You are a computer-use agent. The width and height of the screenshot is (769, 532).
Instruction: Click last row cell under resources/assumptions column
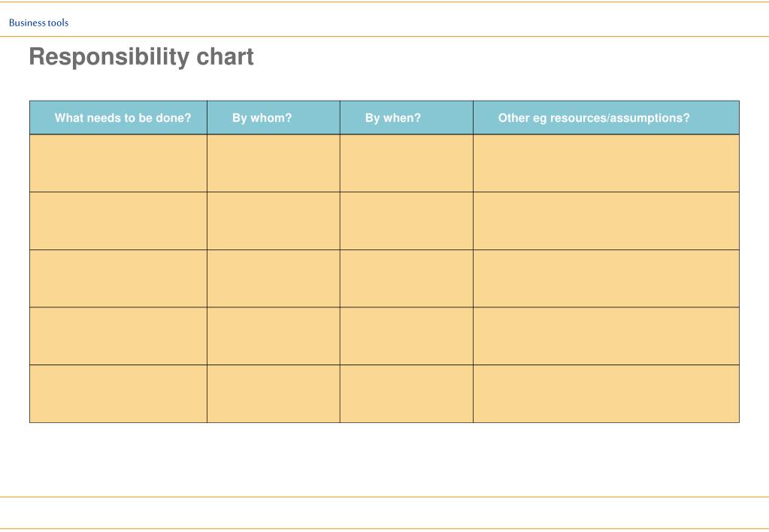pos(606,394)
